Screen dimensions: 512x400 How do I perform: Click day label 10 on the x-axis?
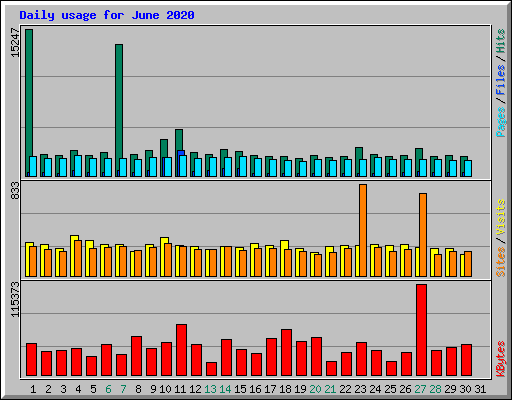click(x=165, y=389)
